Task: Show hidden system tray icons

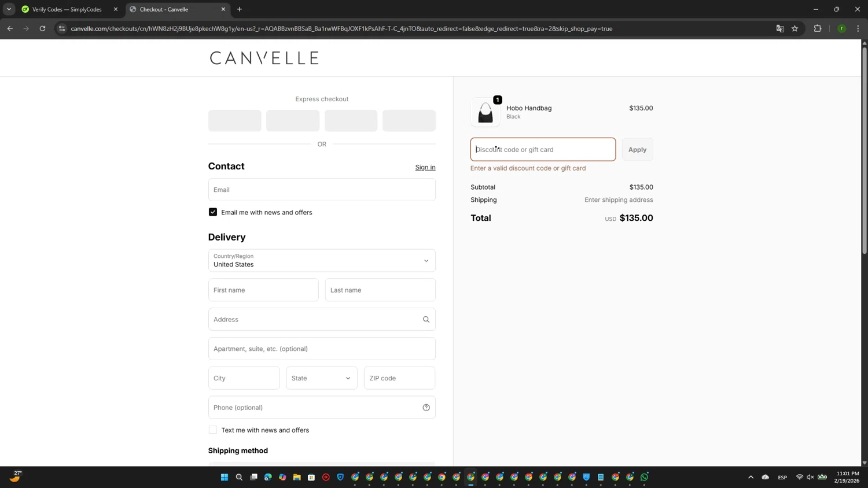Action: (x=751, y=477)
